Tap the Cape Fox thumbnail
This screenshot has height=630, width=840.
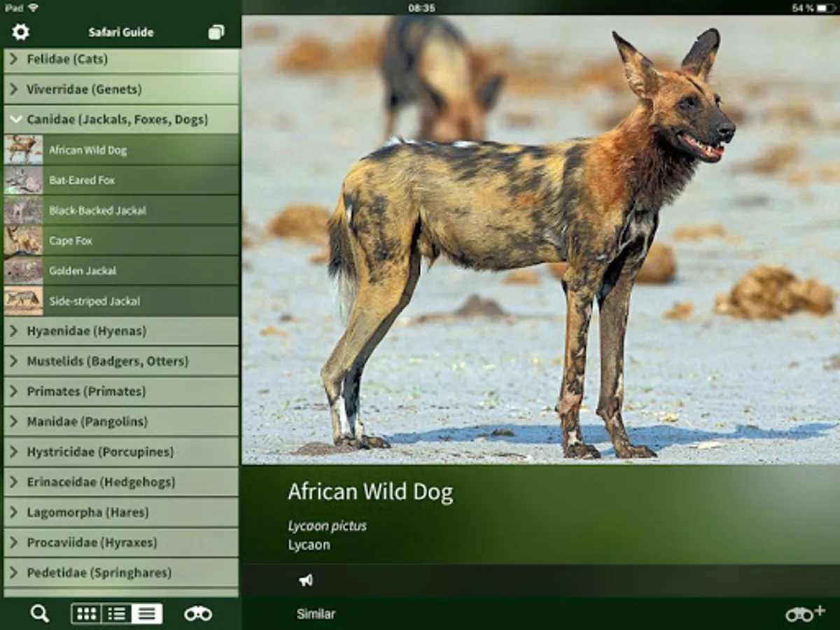coord(23,240)
